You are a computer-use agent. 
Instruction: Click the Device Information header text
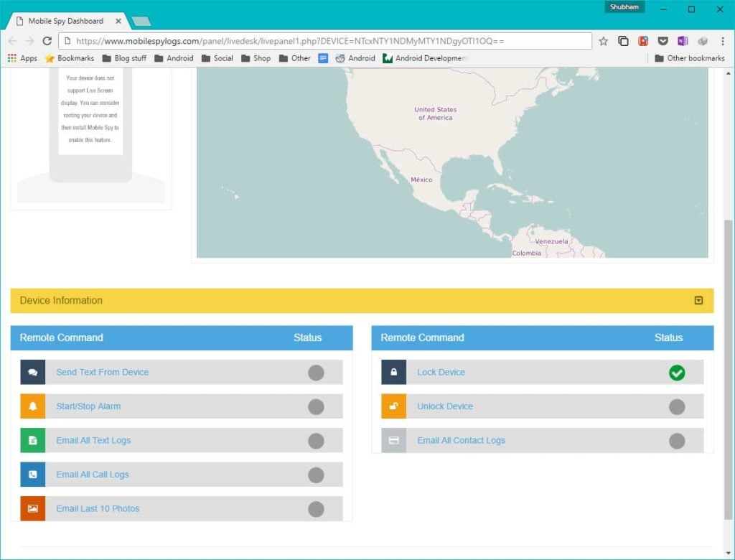click(x=61, y=301)
